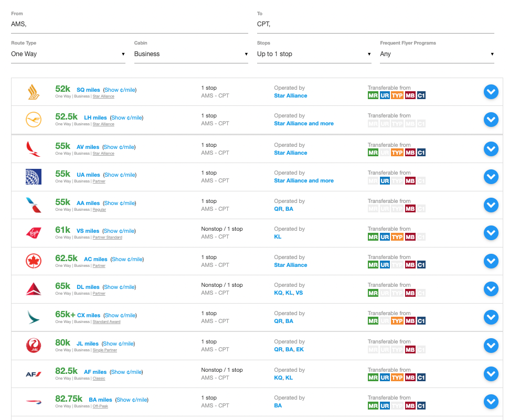Expand the 82.75k BA miles result
Image resolution: width=509 pixels, height=420 pixels.
coord(491,402)
